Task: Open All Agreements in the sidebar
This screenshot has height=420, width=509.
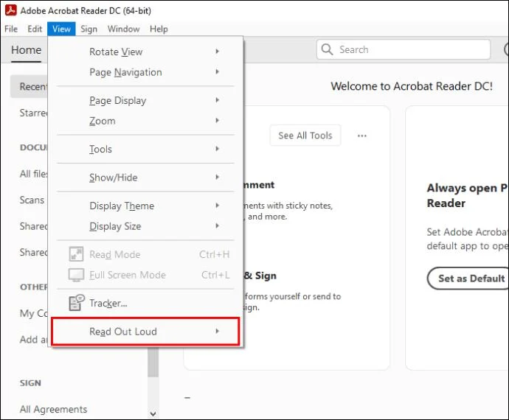Action: click(x=53, y=409)
